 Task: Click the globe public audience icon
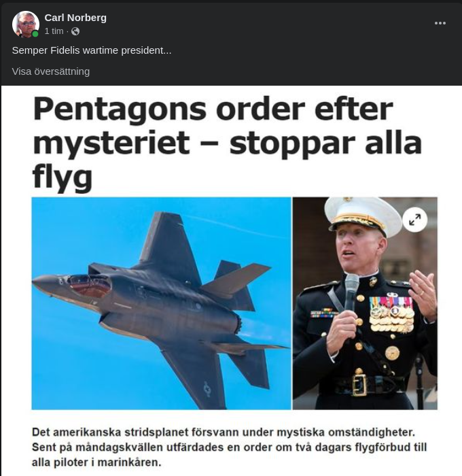(75, 31)
